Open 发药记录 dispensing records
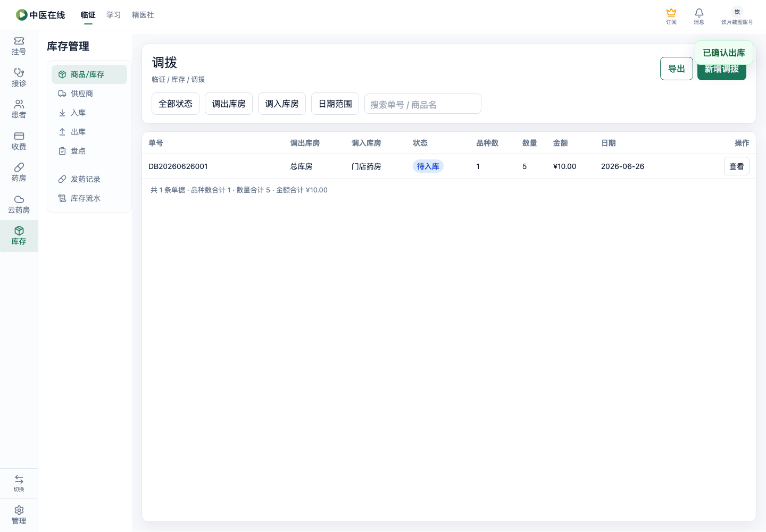The width and height of the screenshot is (766, 532). click(x=89, y=179)
